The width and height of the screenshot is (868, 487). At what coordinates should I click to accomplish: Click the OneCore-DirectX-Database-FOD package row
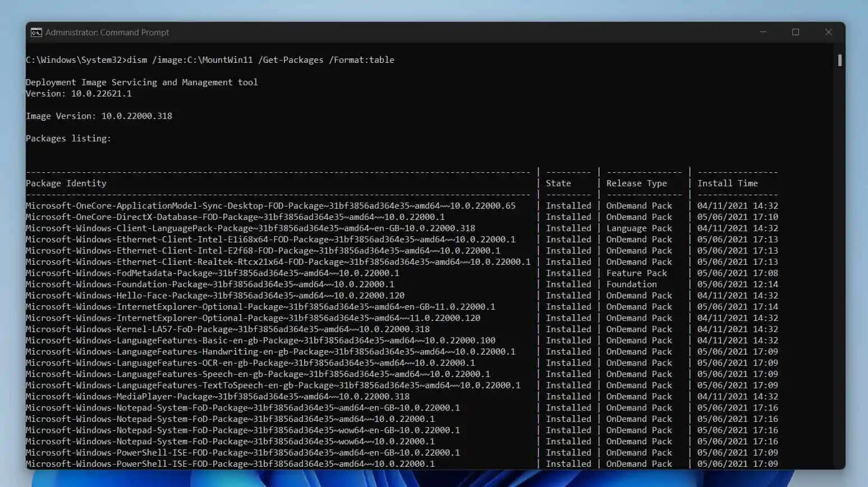coord(402,217)
